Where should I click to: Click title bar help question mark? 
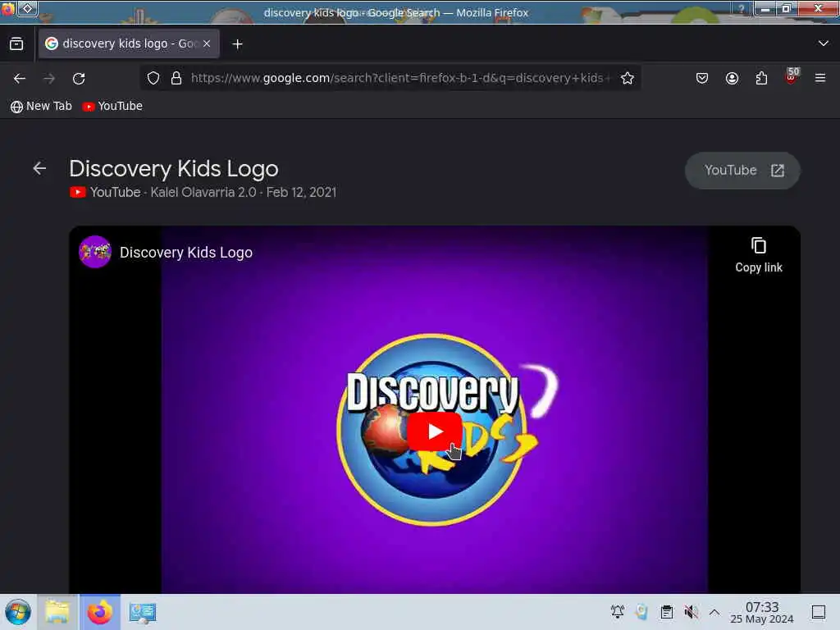741,8
